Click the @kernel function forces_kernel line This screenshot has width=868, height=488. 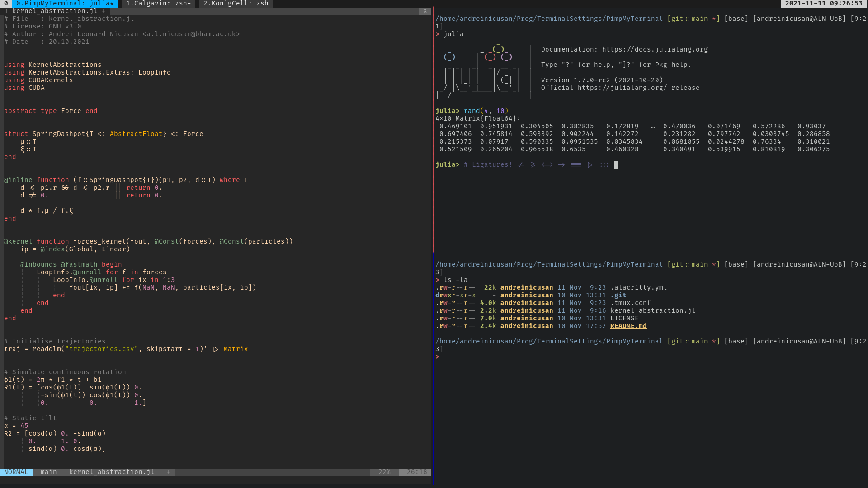tap(148, 242)
